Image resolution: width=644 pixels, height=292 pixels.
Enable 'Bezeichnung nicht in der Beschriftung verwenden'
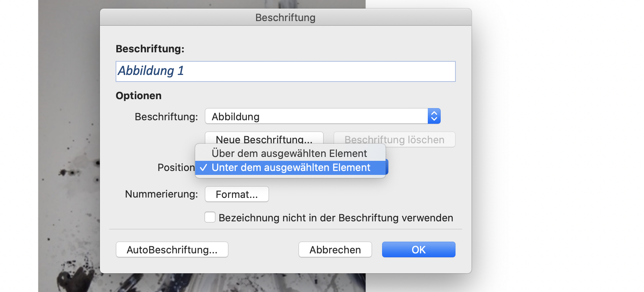point(210,217)
